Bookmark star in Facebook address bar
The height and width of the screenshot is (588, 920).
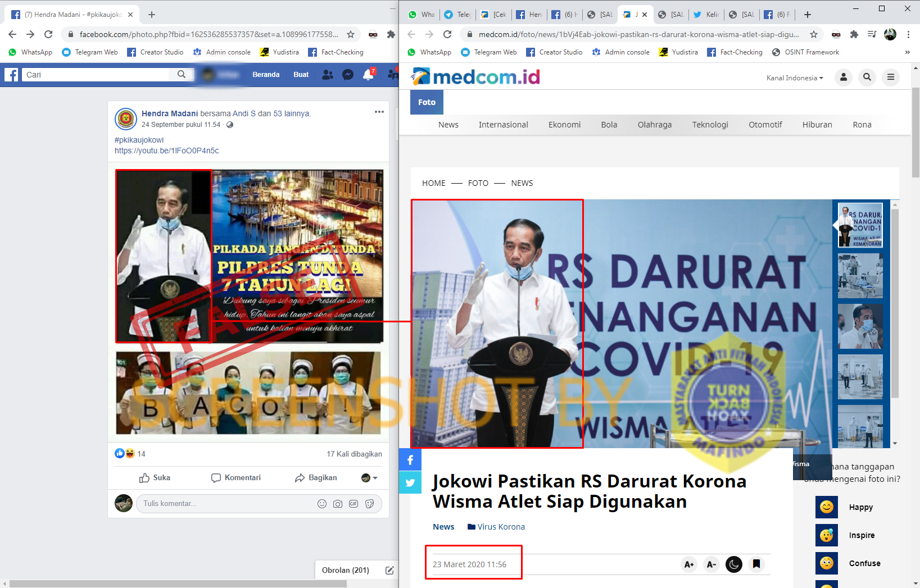click(x=351, y=34)
